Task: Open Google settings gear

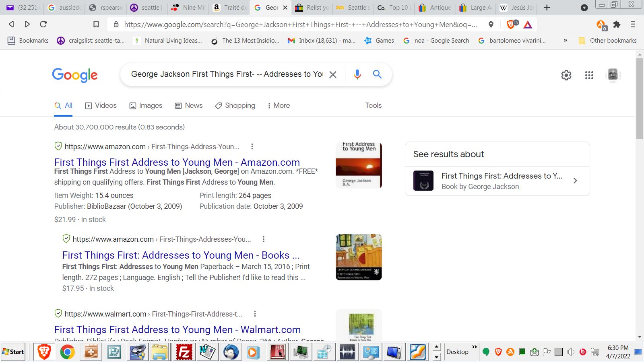Action: point(566,75)
